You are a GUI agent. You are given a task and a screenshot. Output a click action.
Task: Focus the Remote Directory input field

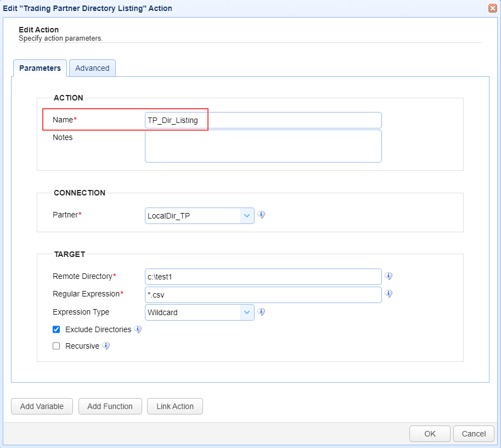(263, 277)
